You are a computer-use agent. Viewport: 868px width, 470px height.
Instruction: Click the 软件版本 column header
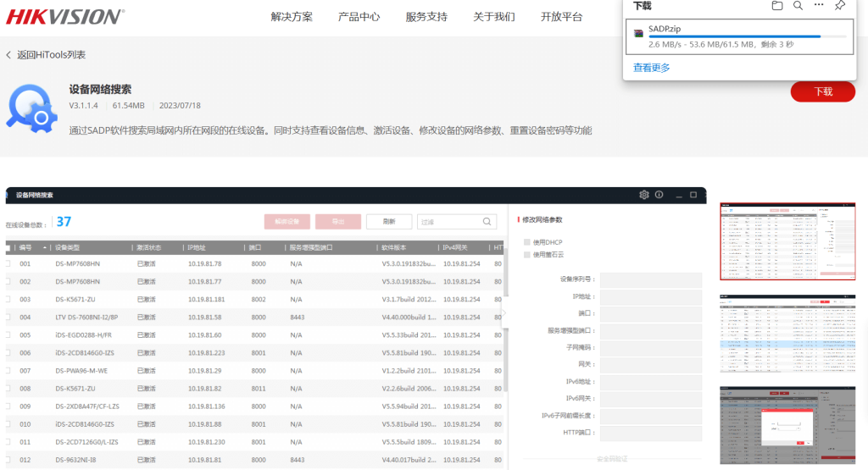tap(393, 248)
